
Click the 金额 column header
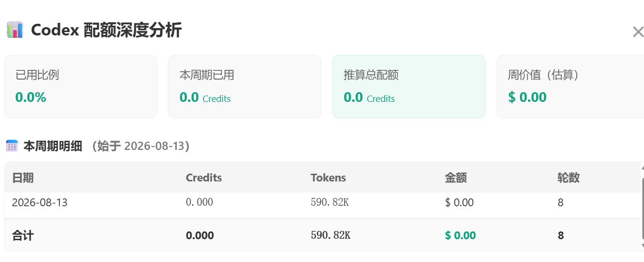[x=456, y=178]
